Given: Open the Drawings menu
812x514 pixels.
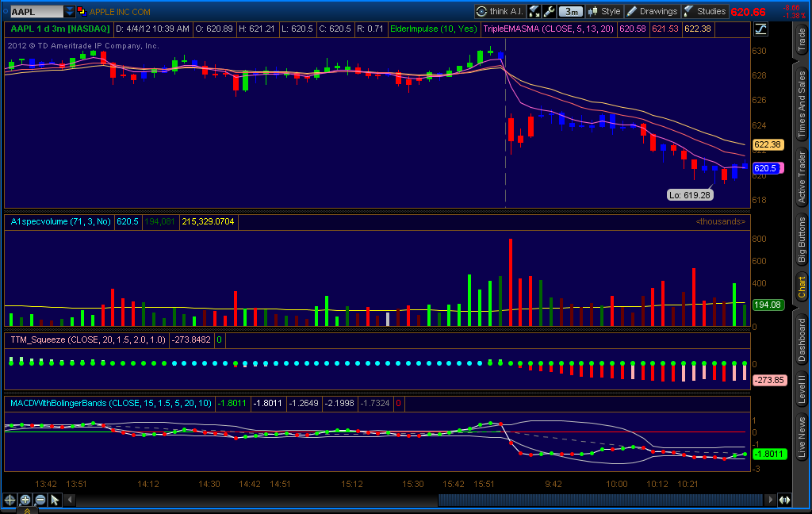Looking at the screenshot, I should (x=652, y=11).
